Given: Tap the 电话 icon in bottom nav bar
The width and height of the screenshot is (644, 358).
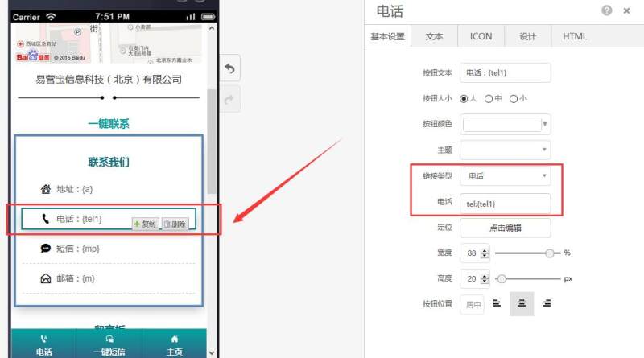Looking at the screenshot, I should click(43, 339).
